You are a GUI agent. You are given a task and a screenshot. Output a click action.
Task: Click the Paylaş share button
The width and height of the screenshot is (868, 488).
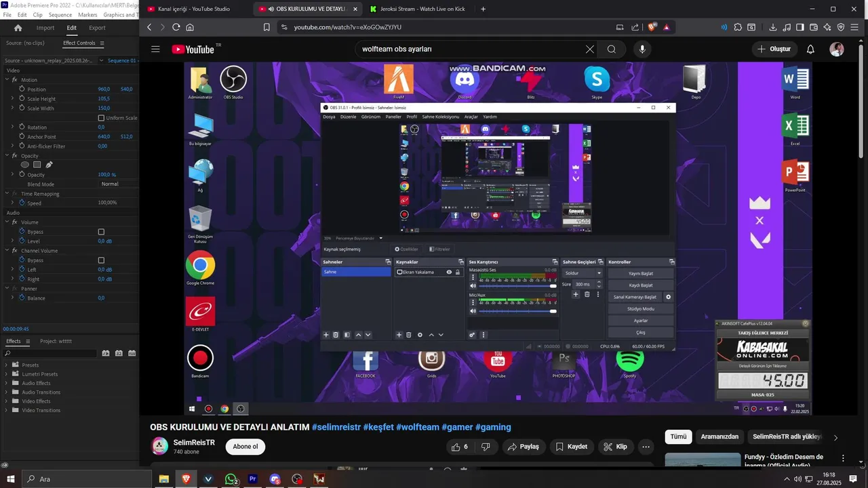pos(523,447)
